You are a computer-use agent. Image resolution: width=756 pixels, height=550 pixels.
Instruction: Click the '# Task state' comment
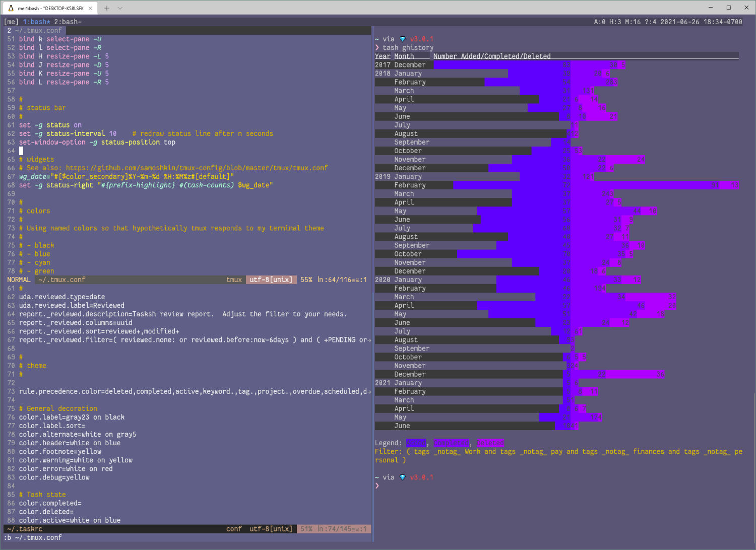[x=42, y=495]
